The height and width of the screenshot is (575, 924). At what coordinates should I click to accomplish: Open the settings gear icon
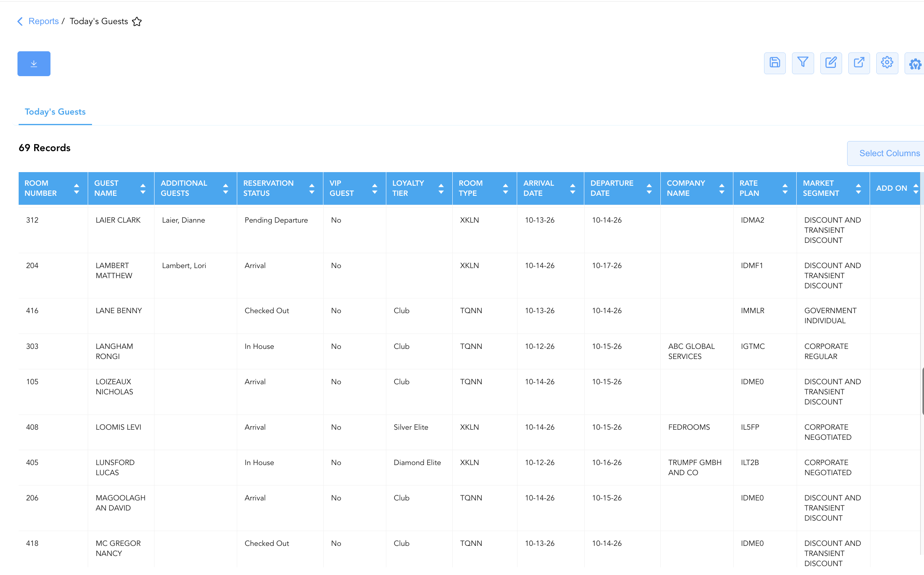[887, 63]
